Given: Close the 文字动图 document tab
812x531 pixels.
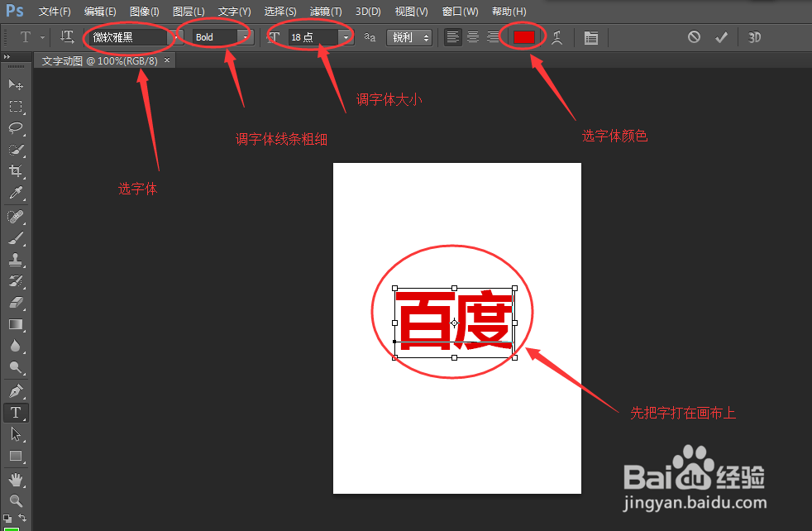Looking at the screenshot, I should [x=167, y=60].
